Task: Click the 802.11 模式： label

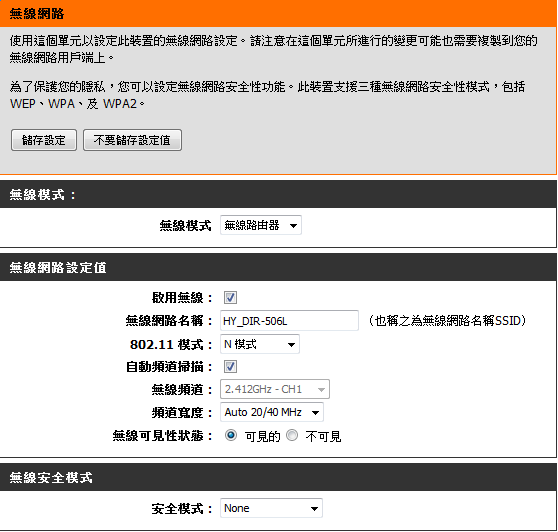Action: 171,344
